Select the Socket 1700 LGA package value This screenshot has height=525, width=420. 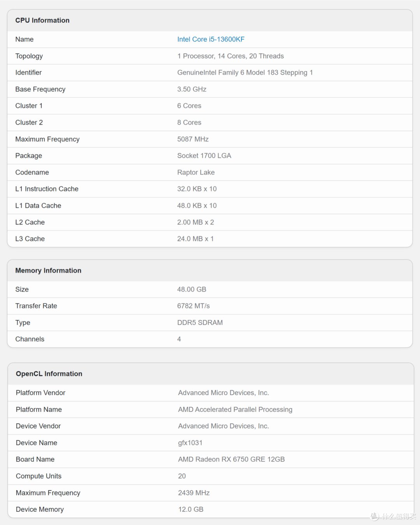[204, 156]
